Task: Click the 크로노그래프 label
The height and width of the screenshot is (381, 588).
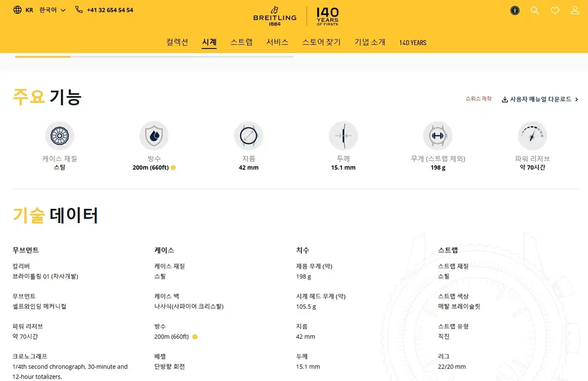Action: (30, 356)
